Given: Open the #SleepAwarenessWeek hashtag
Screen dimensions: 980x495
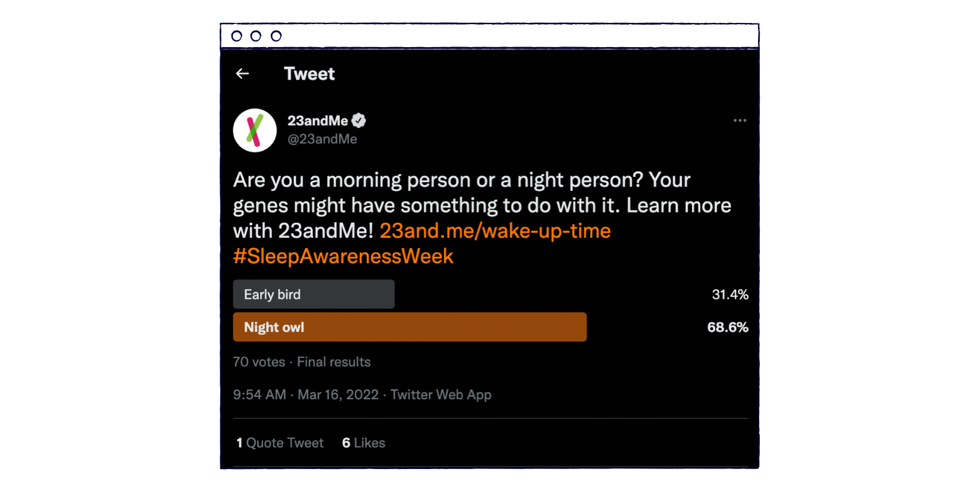Looking at the screenshot, I should click(x=343, y=256).
